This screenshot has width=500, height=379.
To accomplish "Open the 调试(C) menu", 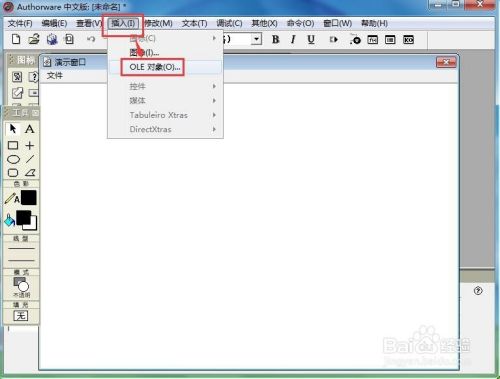I will pyautogui.click(x=229, y=23).
